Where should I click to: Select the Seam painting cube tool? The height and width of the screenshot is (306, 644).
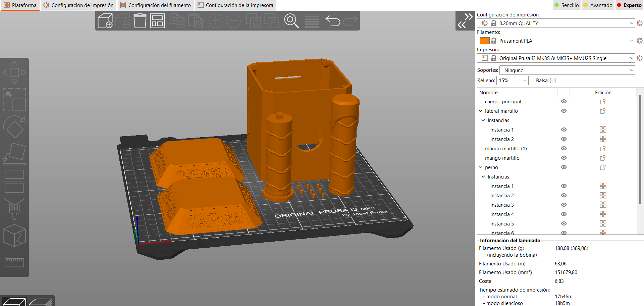14,236
